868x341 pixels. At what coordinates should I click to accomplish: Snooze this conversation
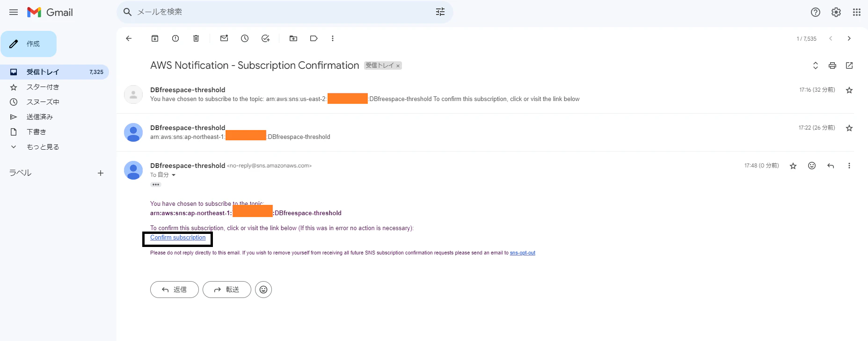click(x=245, y=38)
